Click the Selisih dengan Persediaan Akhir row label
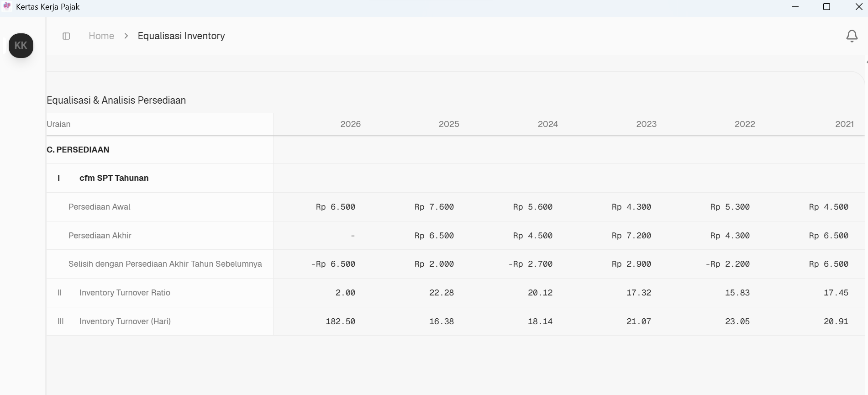The height and width of the screenshot is (395, 868). point(165,264)
